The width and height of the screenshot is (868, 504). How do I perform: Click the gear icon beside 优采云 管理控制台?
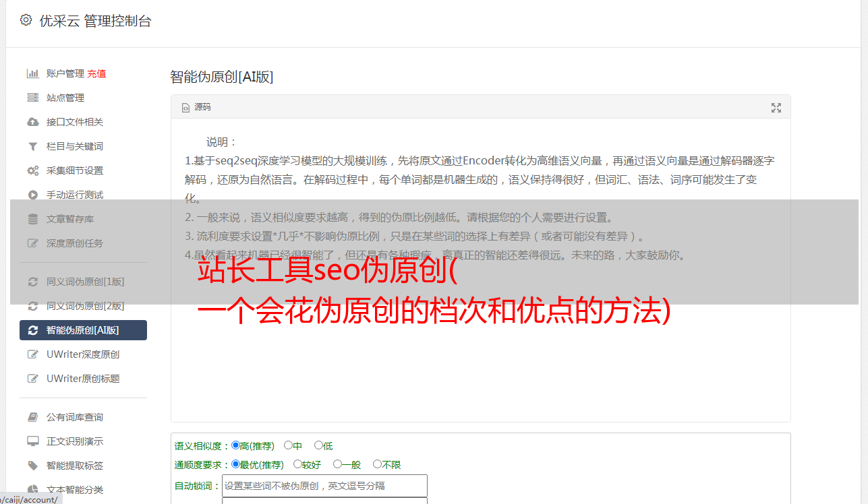26,20
